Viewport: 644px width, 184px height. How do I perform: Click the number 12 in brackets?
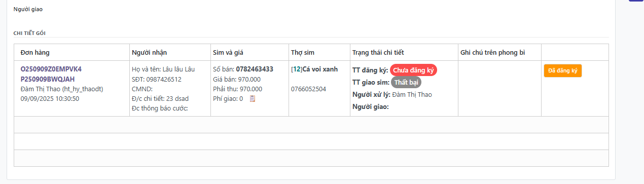(x=297, y=69)
